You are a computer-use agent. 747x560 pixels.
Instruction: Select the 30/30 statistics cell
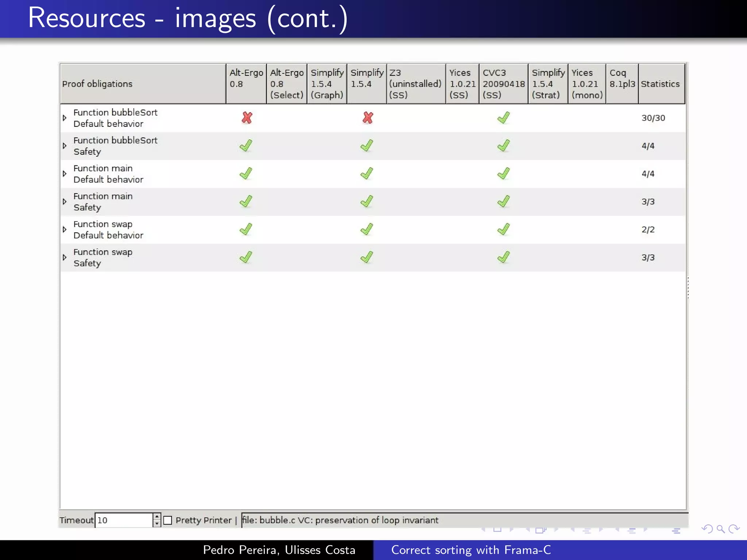click(653, 118)
